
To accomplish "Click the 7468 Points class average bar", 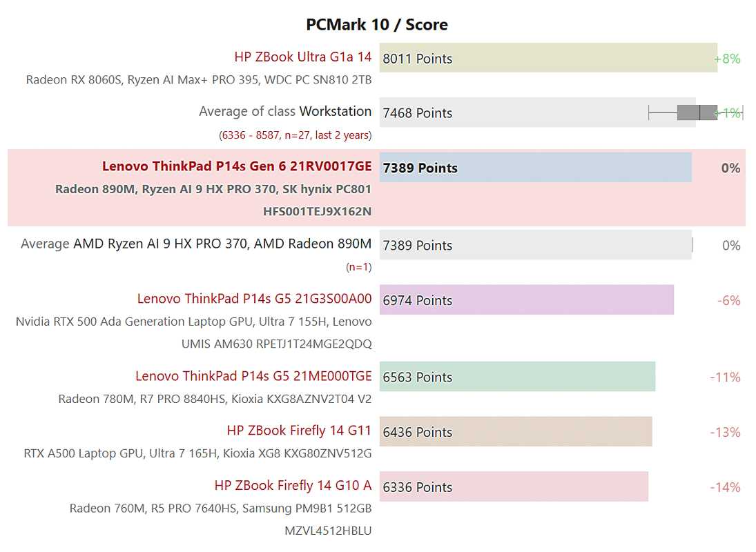I will [x=538, y=112].
